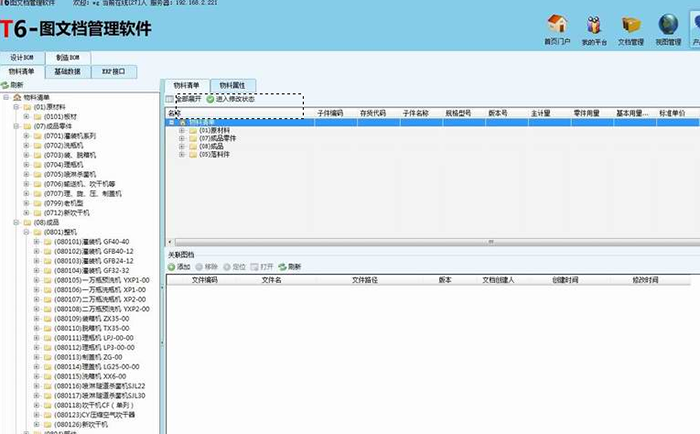This screenshot has width=700, height=434.
Task: Select tree item (080114) LG25-00-00
Action: 96,367
